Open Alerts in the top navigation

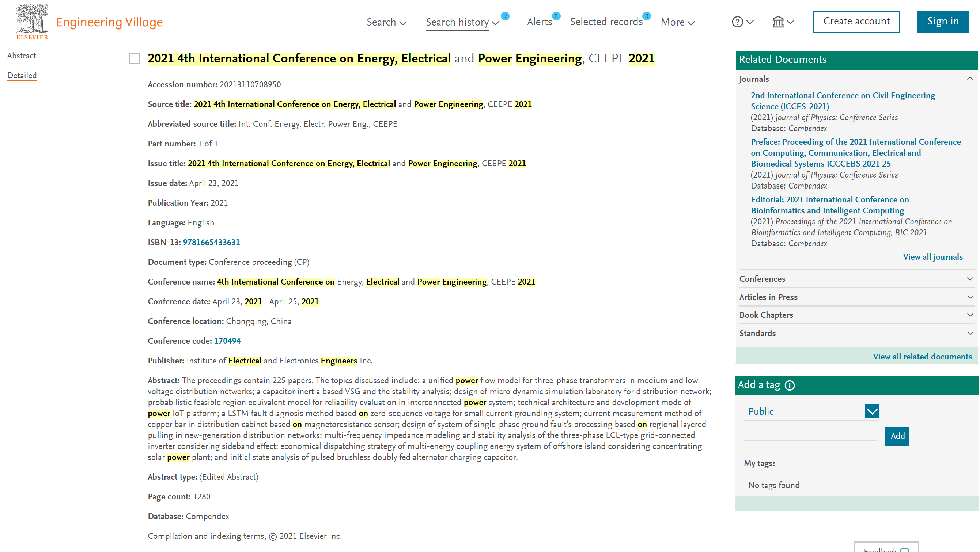(x=539, y=22)
